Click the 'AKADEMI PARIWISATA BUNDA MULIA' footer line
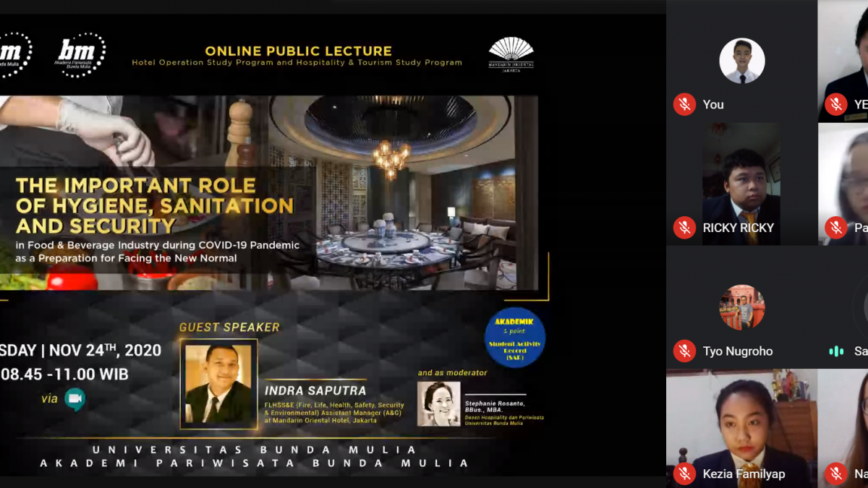The height and width of the screenshot is (488, 868). click(255, 463)
